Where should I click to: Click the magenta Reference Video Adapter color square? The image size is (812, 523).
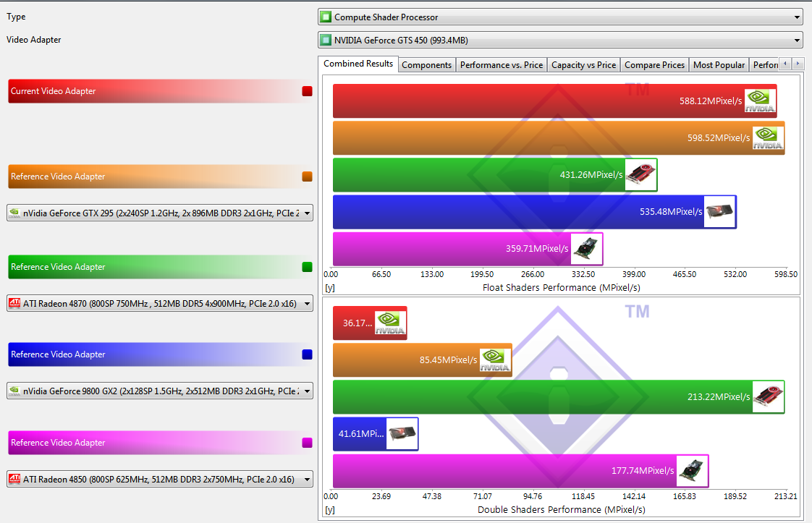pyautogui.click(x=307, y=443)
